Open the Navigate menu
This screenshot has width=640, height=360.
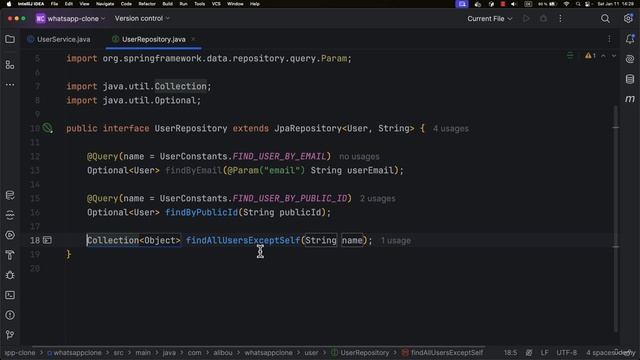105,4
